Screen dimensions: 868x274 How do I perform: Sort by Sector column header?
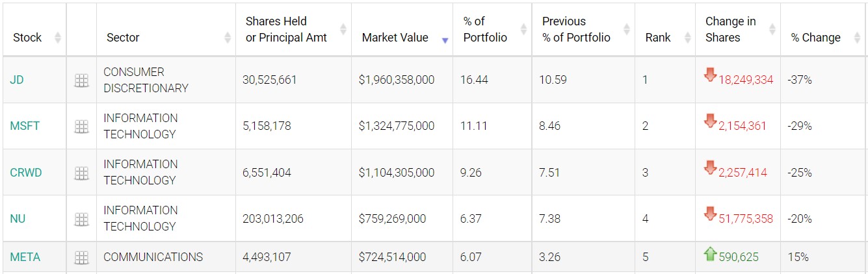coord(123,38)
